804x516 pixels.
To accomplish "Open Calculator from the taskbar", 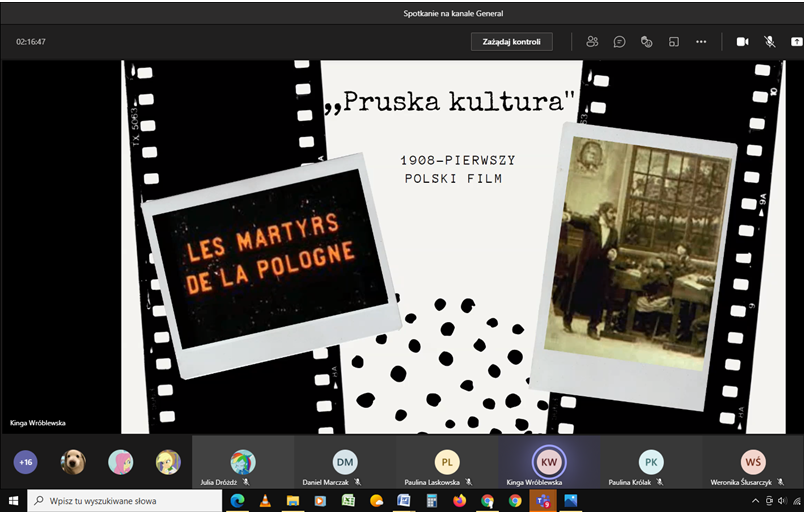I will point(432,501).
